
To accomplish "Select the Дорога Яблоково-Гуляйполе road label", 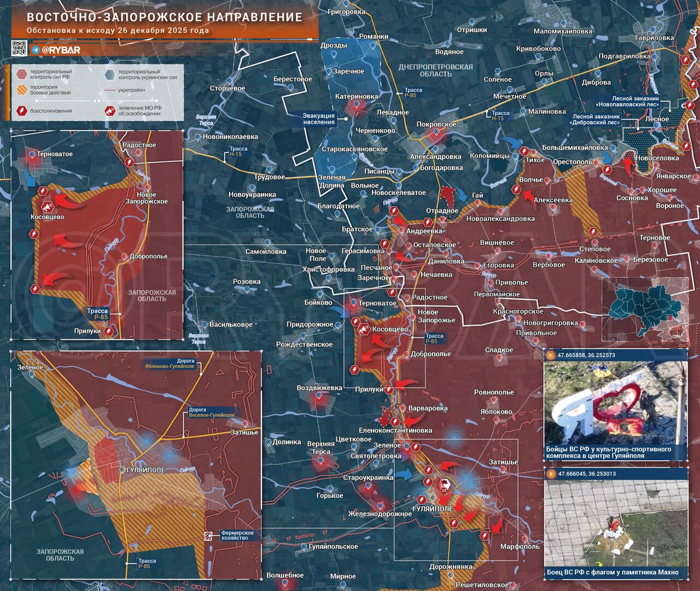I will [x=170, y=364].
